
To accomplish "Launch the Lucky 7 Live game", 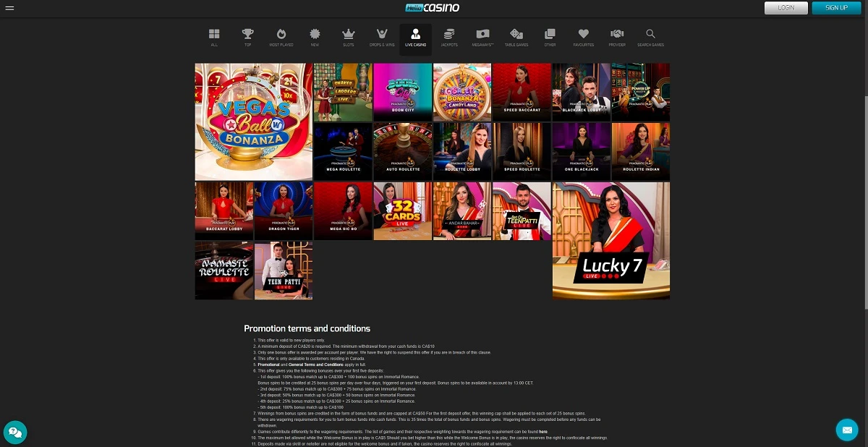I will (x=611, y=241).
